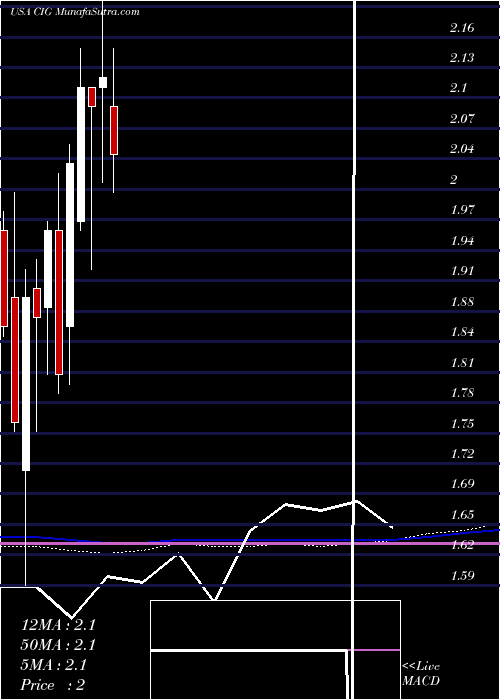Click the 1.94 price axis label
This screenshot has height=700, width=500.
(x=462, y=241)
